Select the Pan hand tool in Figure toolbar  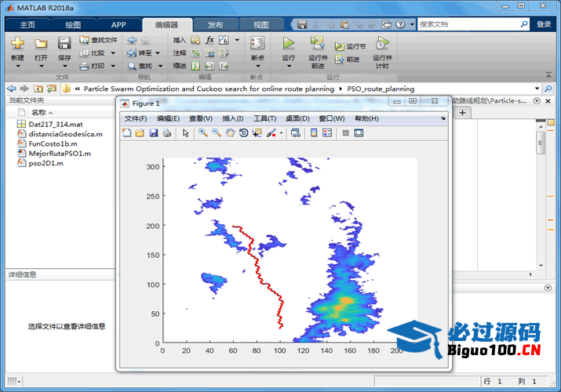click(230, 133)
